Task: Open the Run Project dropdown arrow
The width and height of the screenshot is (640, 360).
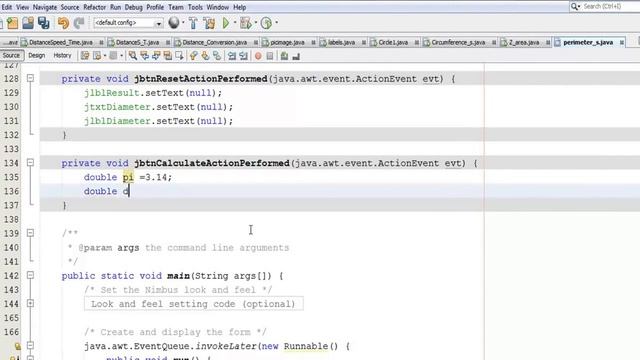Action: point(235,23)
